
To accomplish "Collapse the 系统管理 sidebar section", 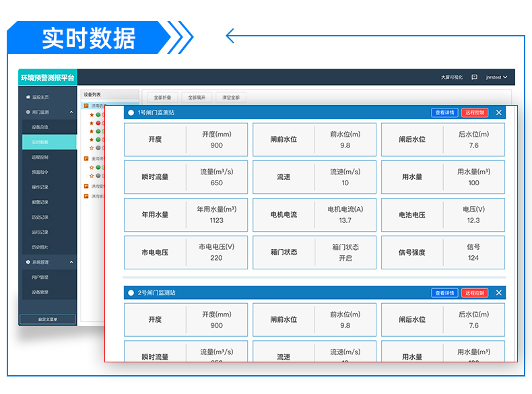I will coord(71,262).
